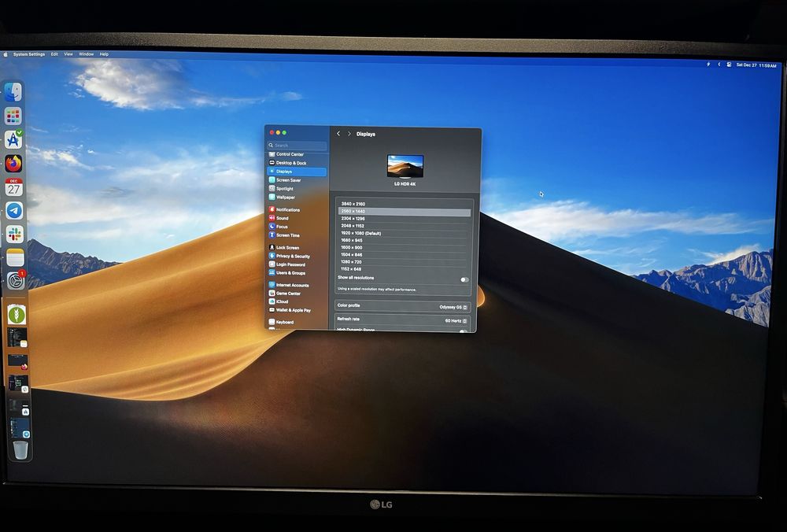Select 1920 × 1080 (Default) resolution
This screenshot has height=532, width=787.
pos(405,234)
